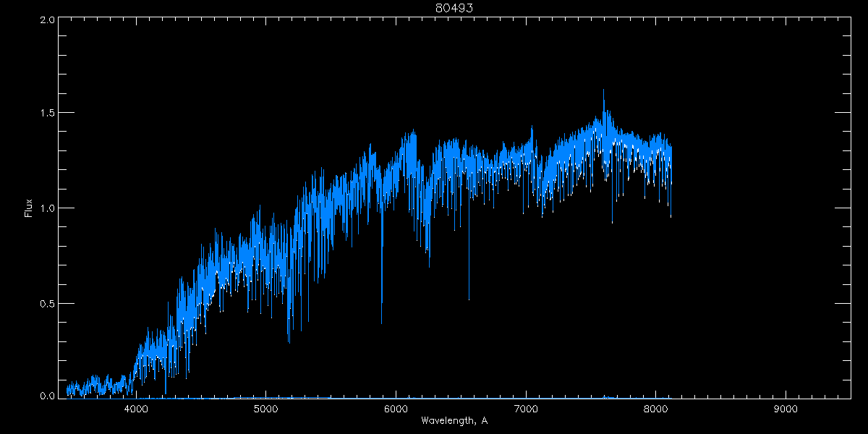Pick the tallest spectrum peak near 7600
Screen dimensions: 868x434
(603, 90)
